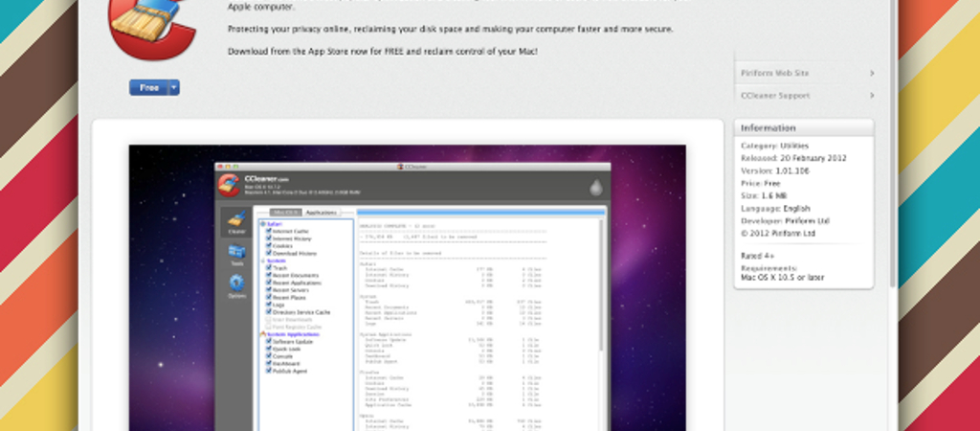
Task: Click the chevron beside CCleaner Support
Action: (871, 96)
